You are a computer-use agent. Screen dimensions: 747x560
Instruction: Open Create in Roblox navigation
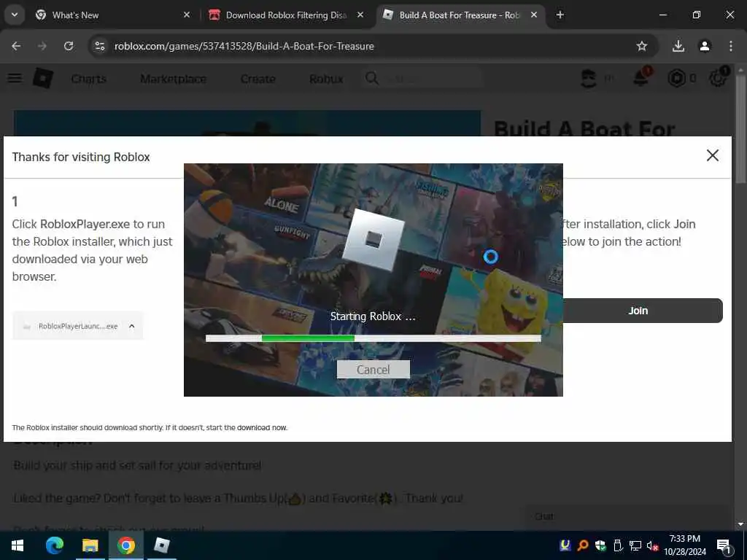(x=258, y=79)
